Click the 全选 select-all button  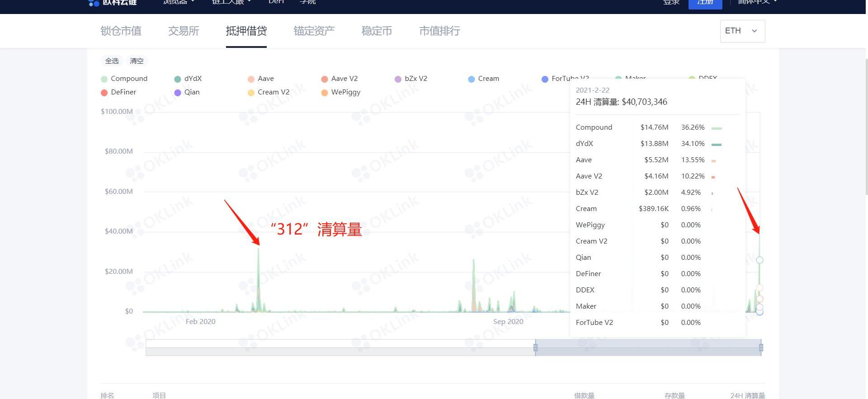[112, 61]
